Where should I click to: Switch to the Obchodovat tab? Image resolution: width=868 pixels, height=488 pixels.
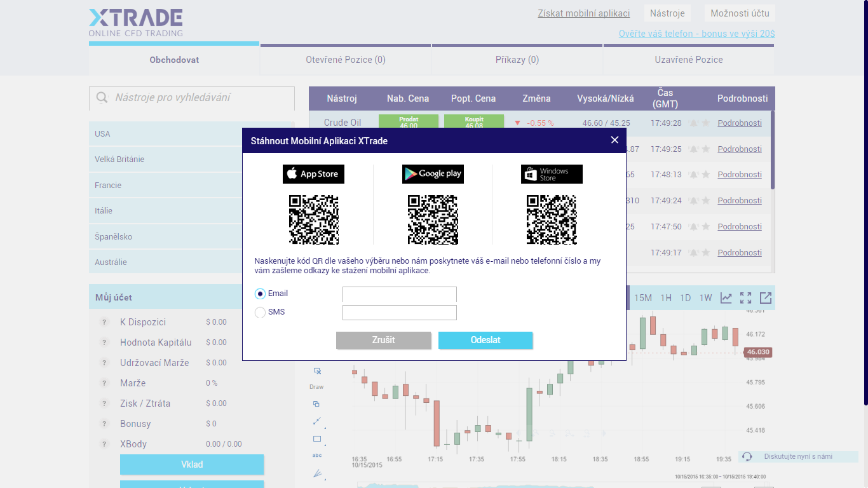click(x=174, y=60)
